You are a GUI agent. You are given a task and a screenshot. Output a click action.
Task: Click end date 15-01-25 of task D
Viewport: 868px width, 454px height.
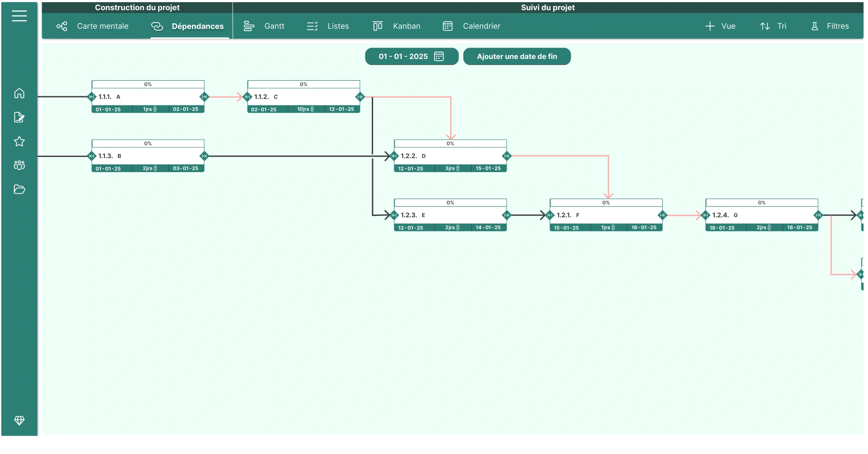pyautogui.click(x=488, y=168)
